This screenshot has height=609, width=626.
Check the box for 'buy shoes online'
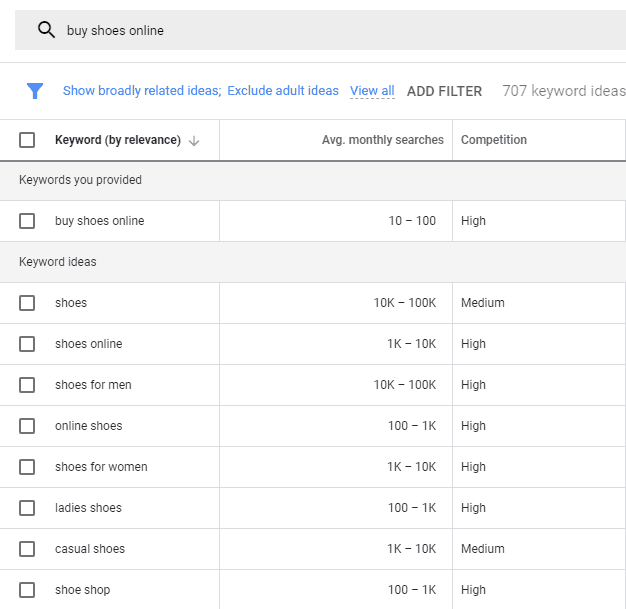[27, 221]
